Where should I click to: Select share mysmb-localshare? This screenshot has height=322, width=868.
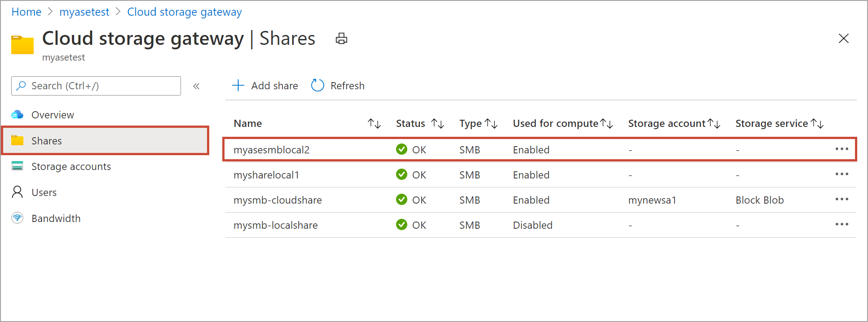(275, 225)
